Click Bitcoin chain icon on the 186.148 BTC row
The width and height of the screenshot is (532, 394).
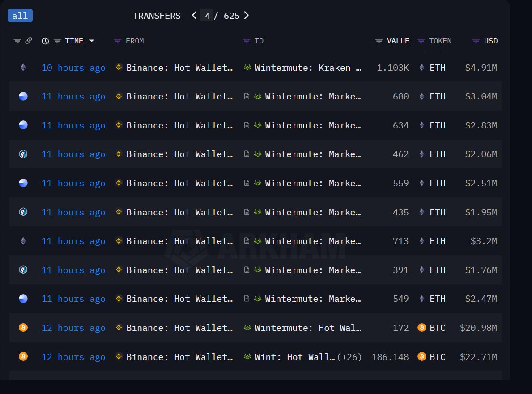point(23,357)
